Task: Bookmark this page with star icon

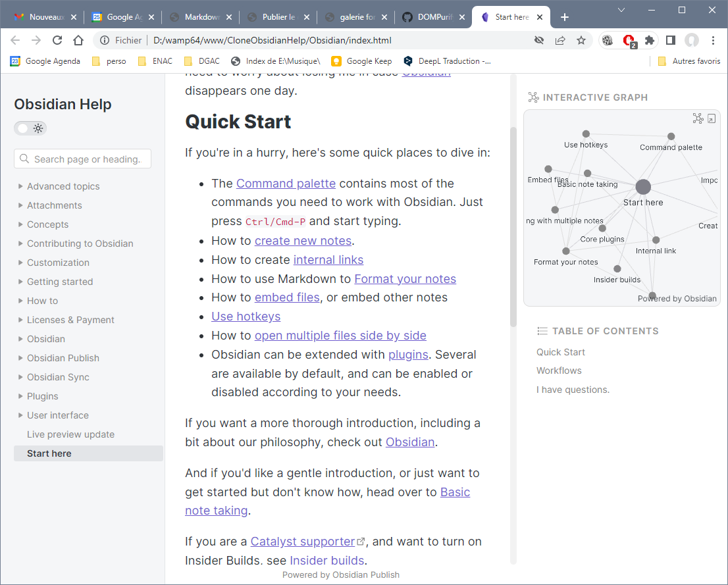Action: [581, 40]
